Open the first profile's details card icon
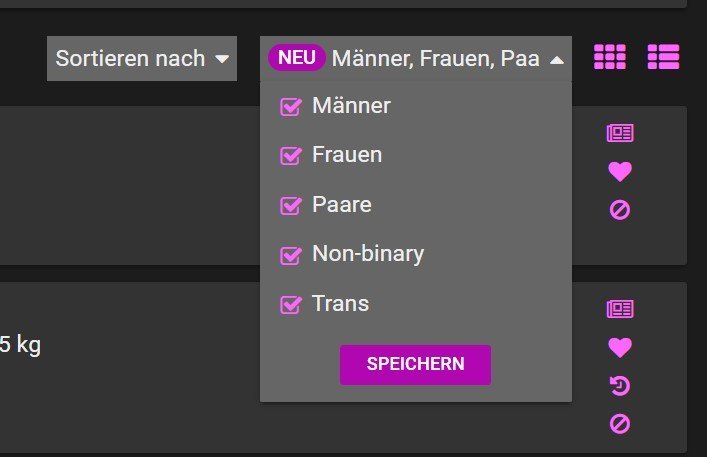707x457 pixels. coord(620,133)
